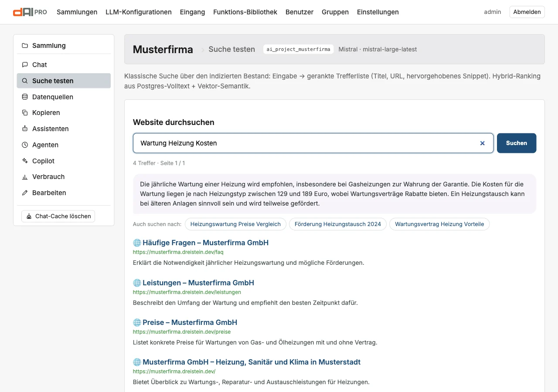Screen dimensions: 558x392
Task: Open Einstellungen in the top navigation
Action: 378,12
